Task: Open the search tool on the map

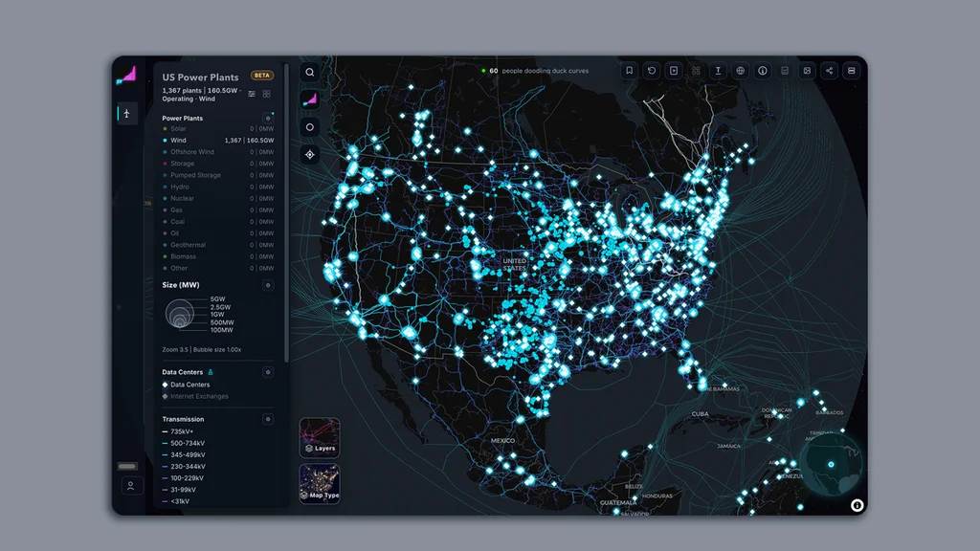Action: [x=310, y=72]
